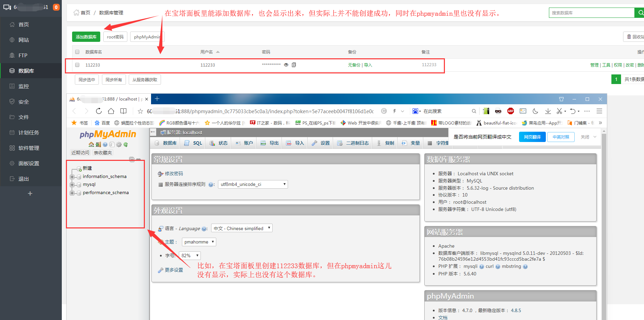Expand the information_schema tree node
Image resolution: width=644 pixels, height=320 pixels.
[x=72, y=177]
